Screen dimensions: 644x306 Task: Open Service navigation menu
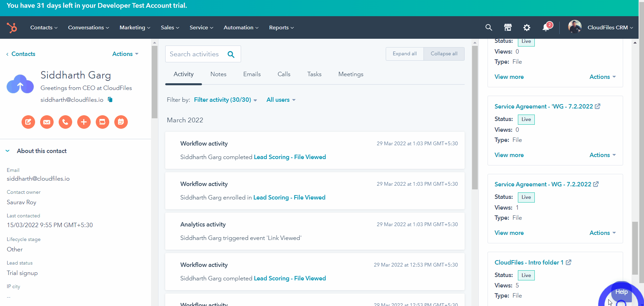(x=201, y=28)
